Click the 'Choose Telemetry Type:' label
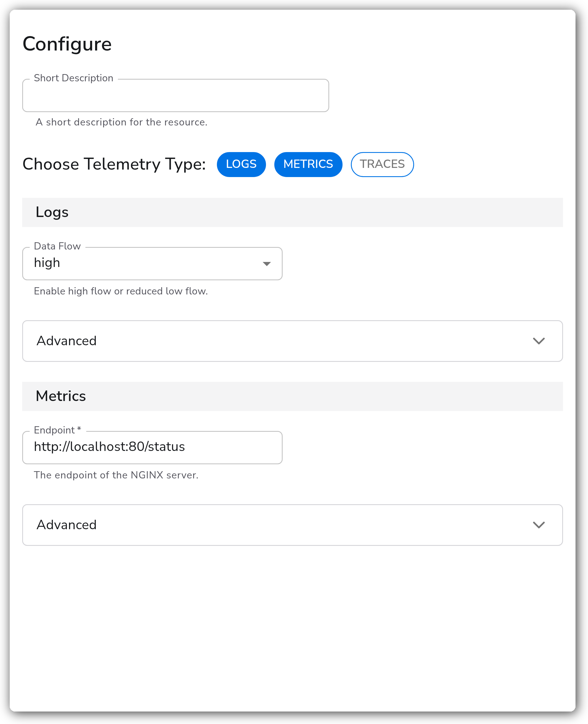 tap(114, 164)
